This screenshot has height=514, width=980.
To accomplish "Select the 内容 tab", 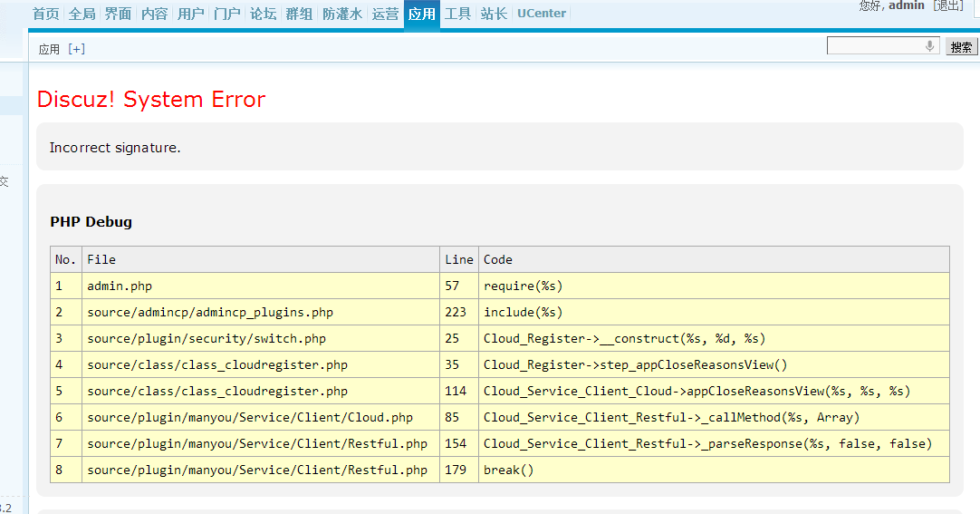I will [x=155, y=14].
